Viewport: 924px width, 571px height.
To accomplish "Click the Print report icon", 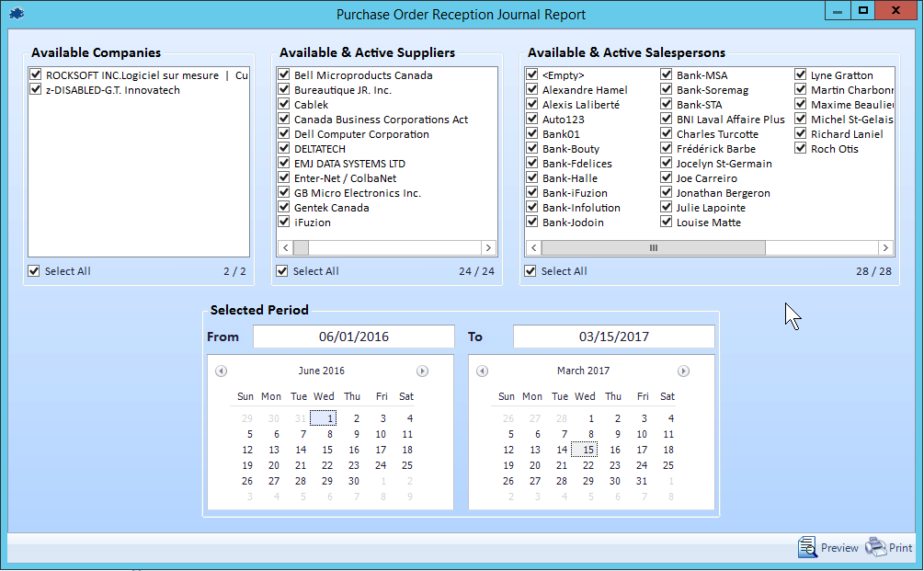I will 876,547.
